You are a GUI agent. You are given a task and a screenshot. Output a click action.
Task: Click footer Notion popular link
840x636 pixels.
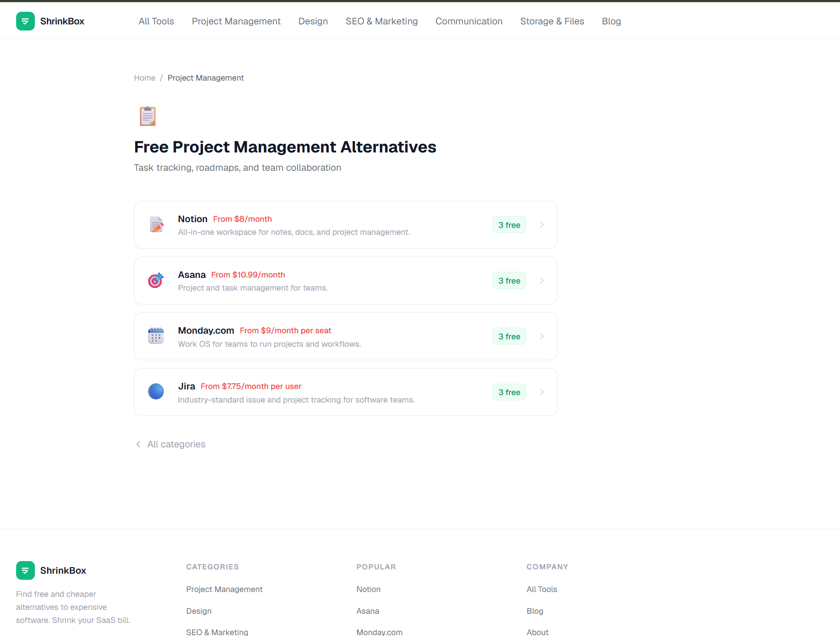368,589
